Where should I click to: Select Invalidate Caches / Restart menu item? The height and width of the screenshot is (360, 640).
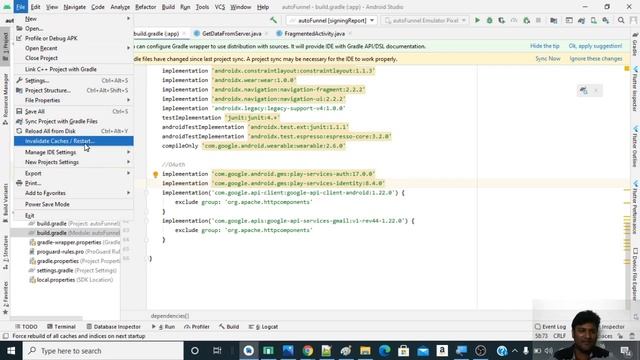(73, 141)
